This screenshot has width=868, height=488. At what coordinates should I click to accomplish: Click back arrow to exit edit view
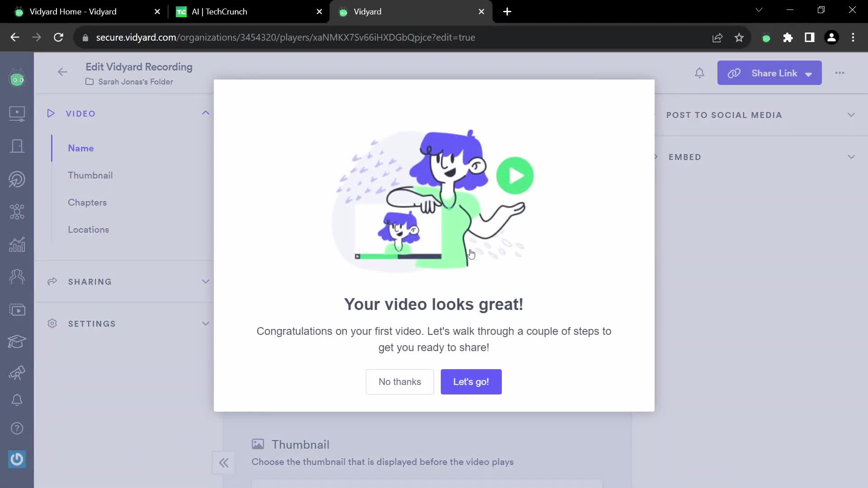click(63, 72)
